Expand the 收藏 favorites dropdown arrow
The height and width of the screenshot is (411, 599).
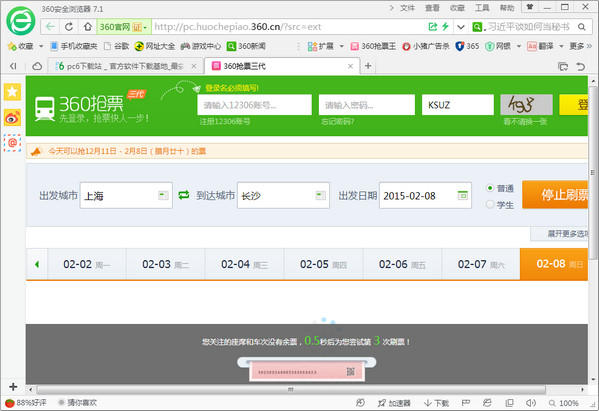click(x=41, y=46)
